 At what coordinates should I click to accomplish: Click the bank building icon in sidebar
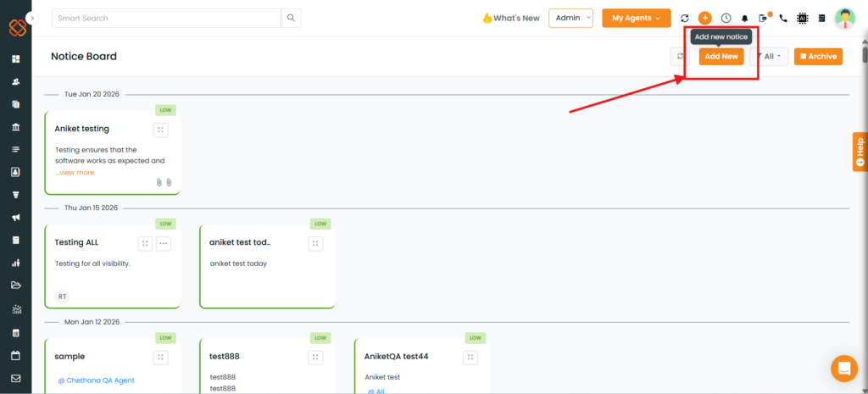click(x=15, y=127)
